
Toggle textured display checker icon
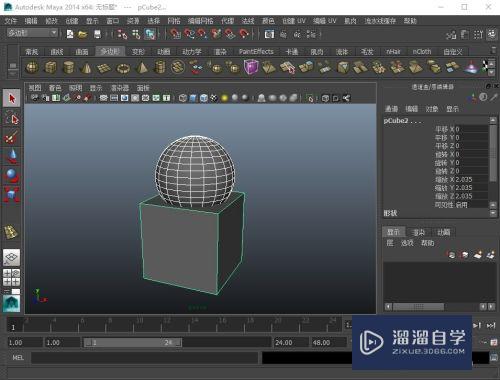[x=214, y=98]
